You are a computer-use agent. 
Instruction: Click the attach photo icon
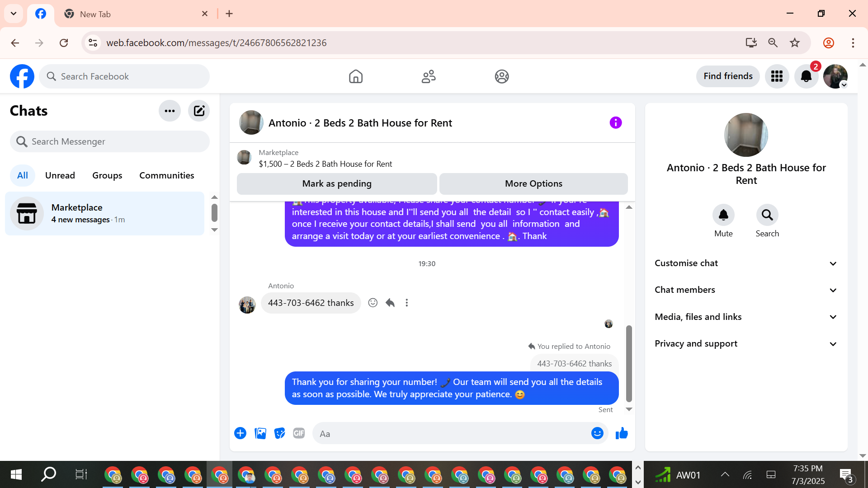click(x=260, y=433)
